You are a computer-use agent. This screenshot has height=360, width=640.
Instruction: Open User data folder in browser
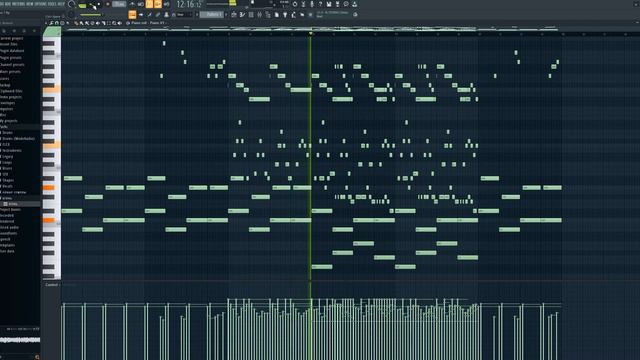[7, 251]
